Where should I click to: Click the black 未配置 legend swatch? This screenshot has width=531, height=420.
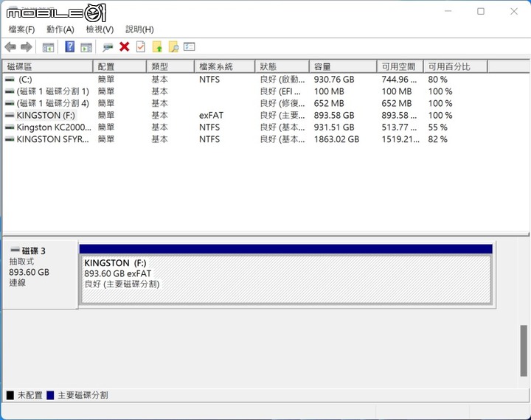(10, 395)
